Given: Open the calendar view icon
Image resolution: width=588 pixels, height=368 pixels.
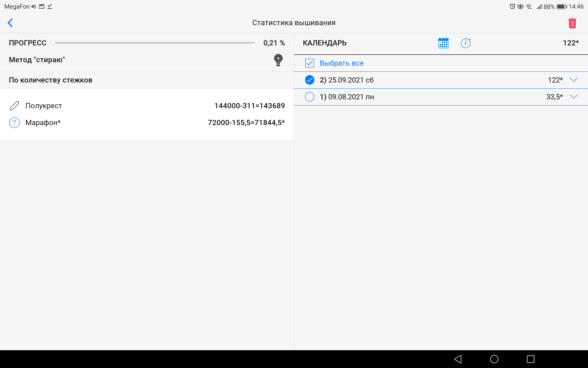Looking at the screenshot, I should 443,43.
